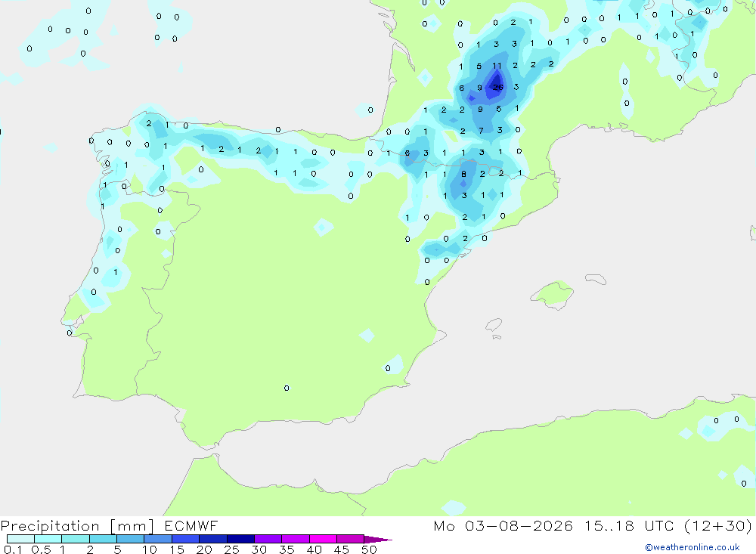Screen dimensions: 756x554
Task: Click the Mallorca island on the map
Action: (x=553, y=294)
